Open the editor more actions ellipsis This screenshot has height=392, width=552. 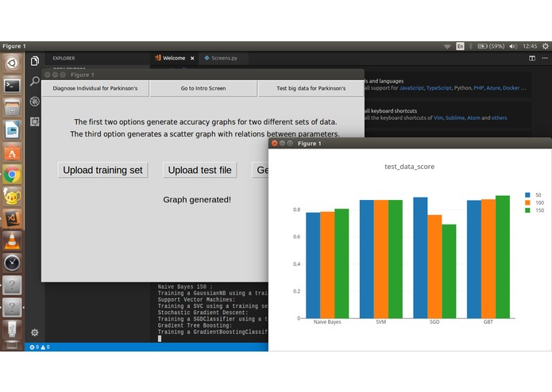click(x=545, y=58)
